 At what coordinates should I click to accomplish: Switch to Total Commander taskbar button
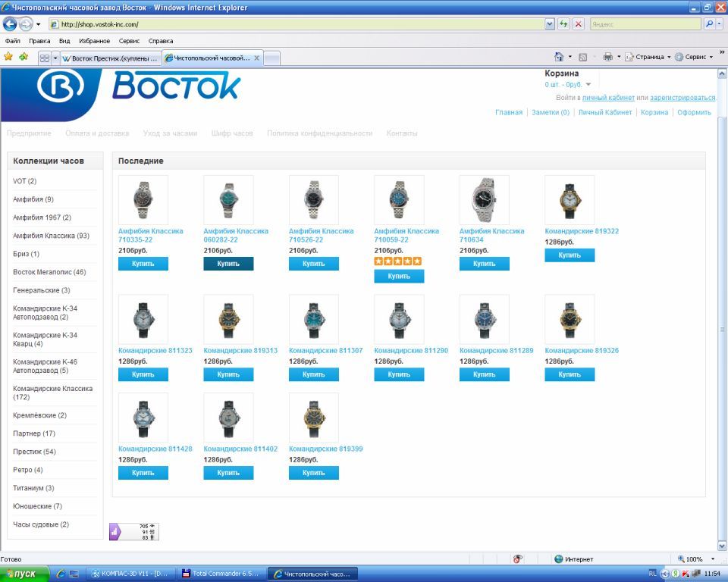pos(222,574)
